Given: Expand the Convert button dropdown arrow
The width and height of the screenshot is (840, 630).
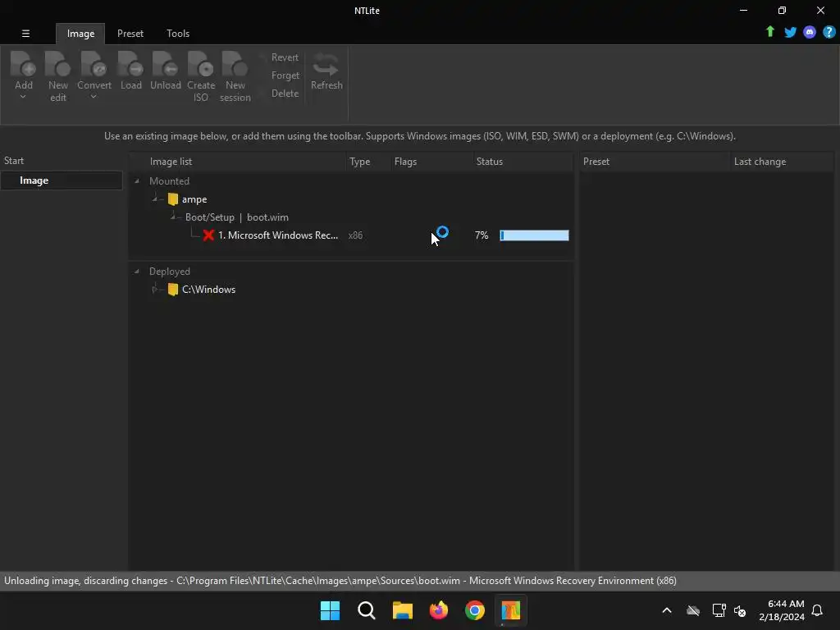Looking at the screenshot, I should [94, 97].
